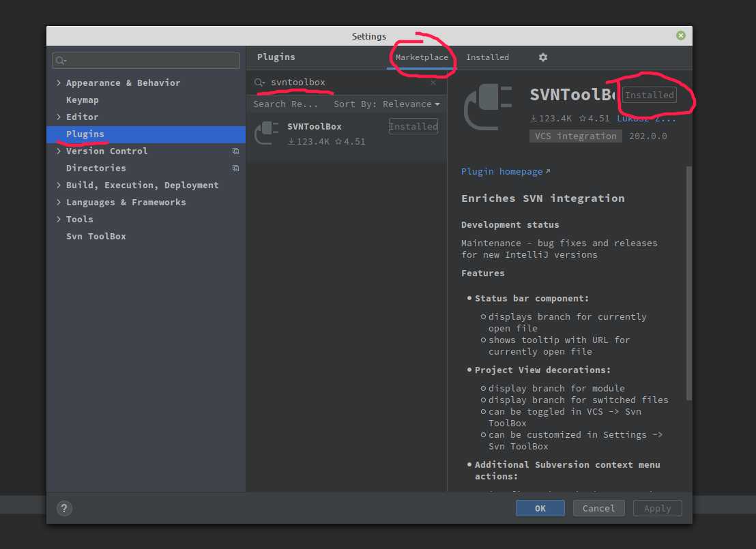The width and height of the screenshot is (756, 549).
Task: Expand Languages & Frameworks section
Action: click(59, 202)
